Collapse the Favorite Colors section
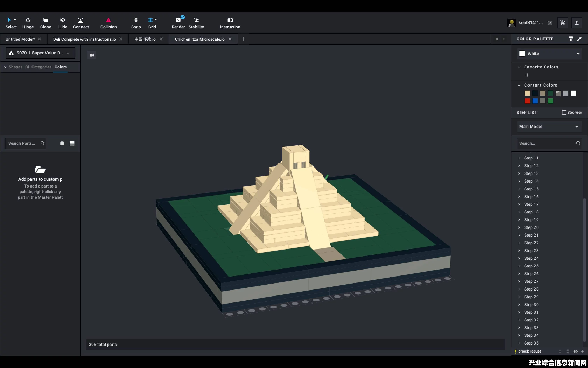The width and height of the screenshot is (588, 368). pyautogui.click(x=519, y=67)
